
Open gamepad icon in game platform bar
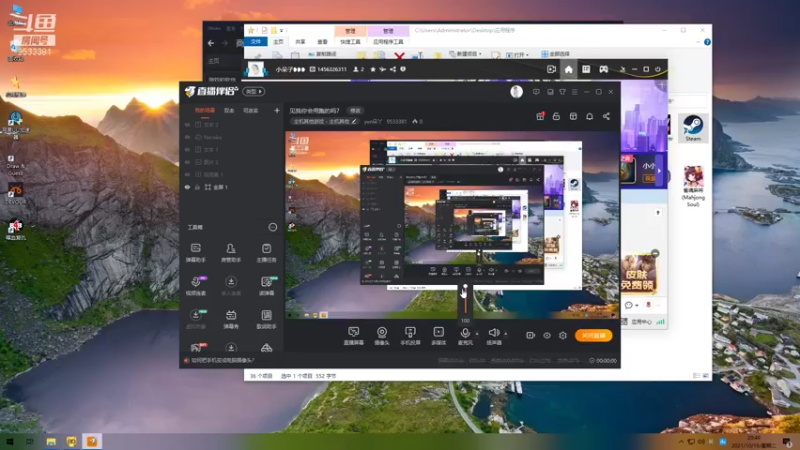pos(604,69)
